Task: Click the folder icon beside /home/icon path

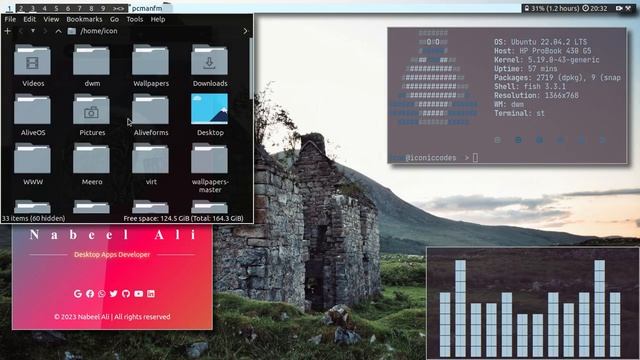Action: pyautogui.click(x=72, y=31)
